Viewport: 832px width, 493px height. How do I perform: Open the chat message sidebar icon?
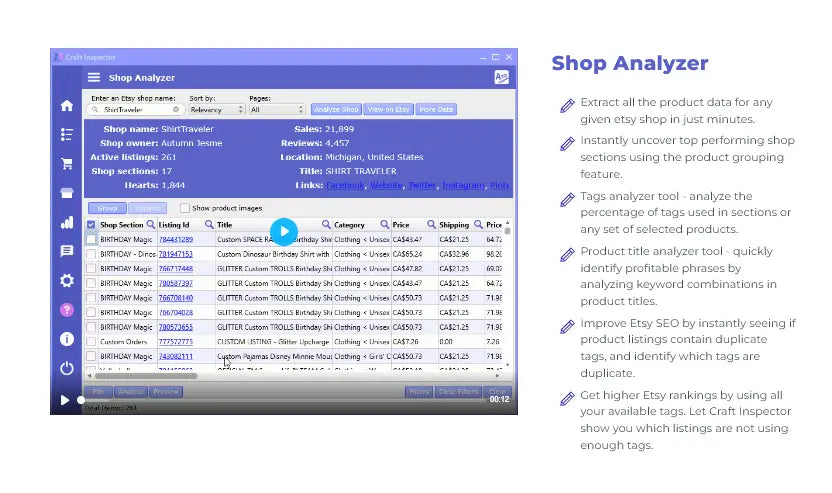(67, 251)
